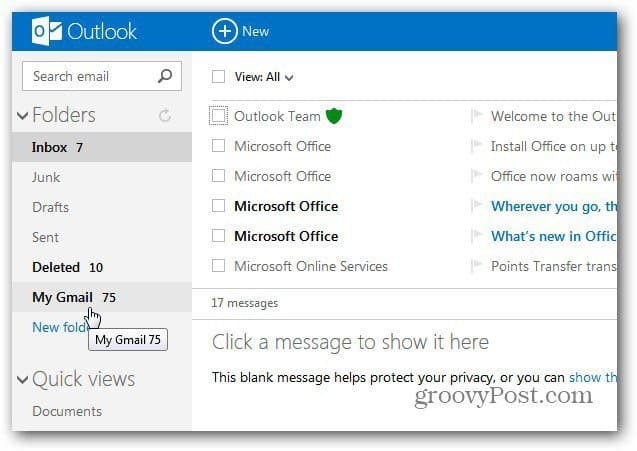The height and width of the screenshot is (451, 637).
Task: Collapse the Folders section chevron
Action: [23, 116]
